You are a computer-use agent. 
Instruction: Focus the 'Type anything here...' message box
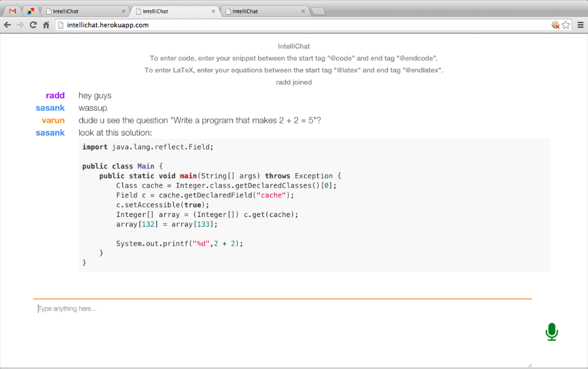283,332
